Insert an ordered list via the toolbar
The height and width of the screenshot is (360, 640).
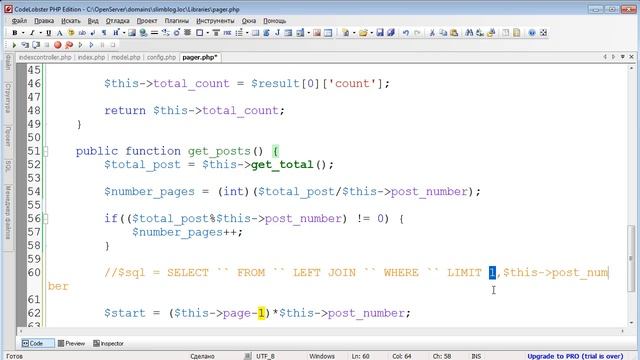click(239, 33)
